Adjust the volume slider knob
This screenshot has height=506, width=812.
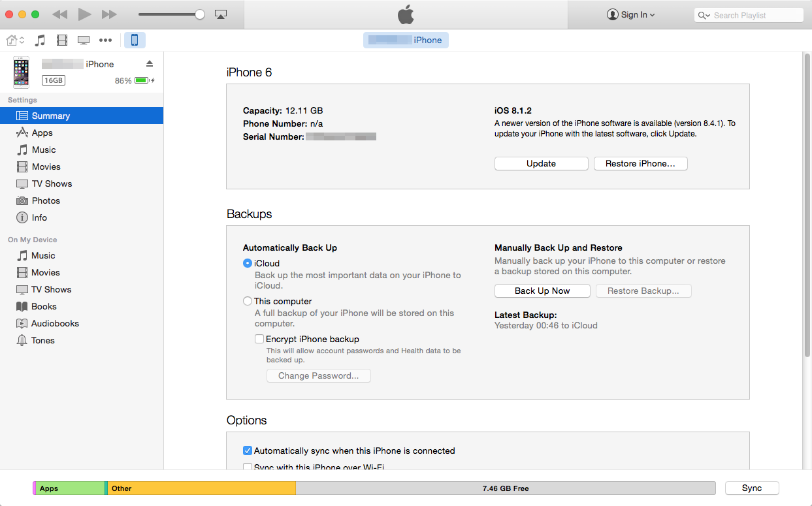coord(200,14)
